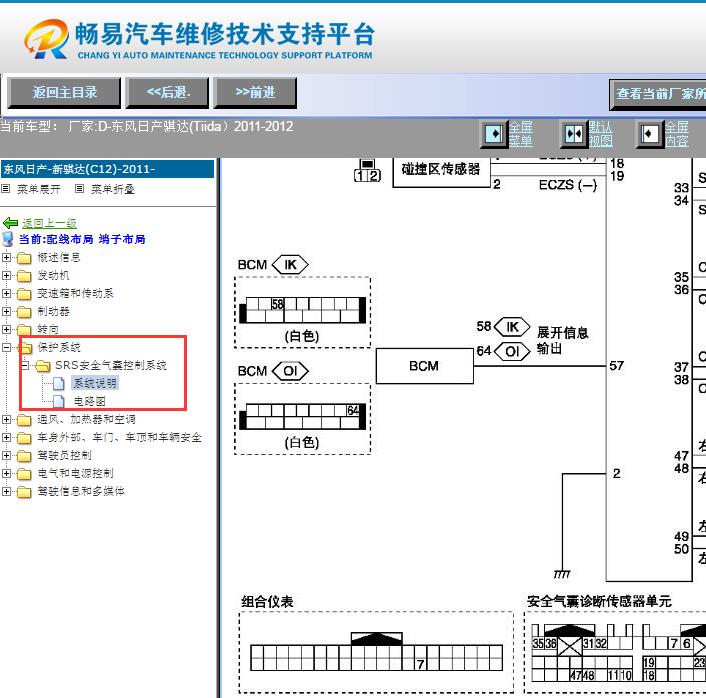The height and width of the screenshot is (698, 706).
Task: Open the 全屏菜单 link text
Action: [520, 134]
